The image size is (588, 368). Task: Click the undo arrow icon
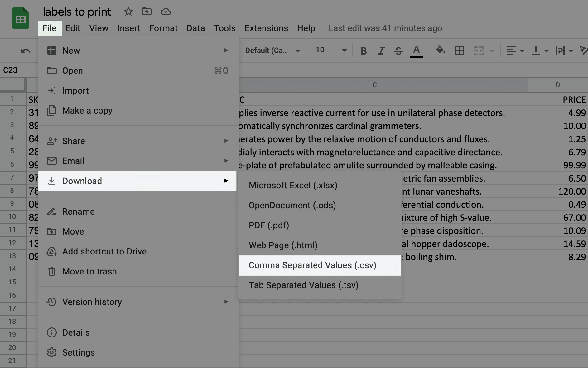pyautogui.click(x=25, y=51)
